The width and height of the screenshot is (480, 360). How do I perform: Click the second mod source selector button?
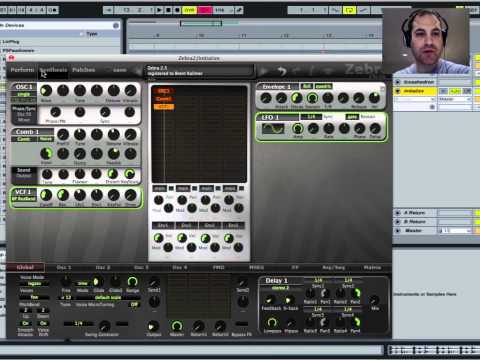183,189
